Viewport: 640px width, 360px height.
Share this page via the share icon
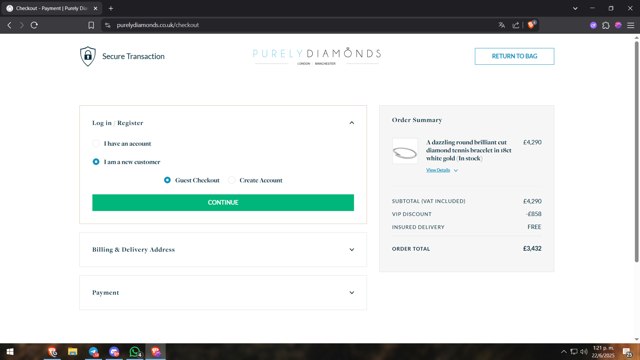pos(516,25)
